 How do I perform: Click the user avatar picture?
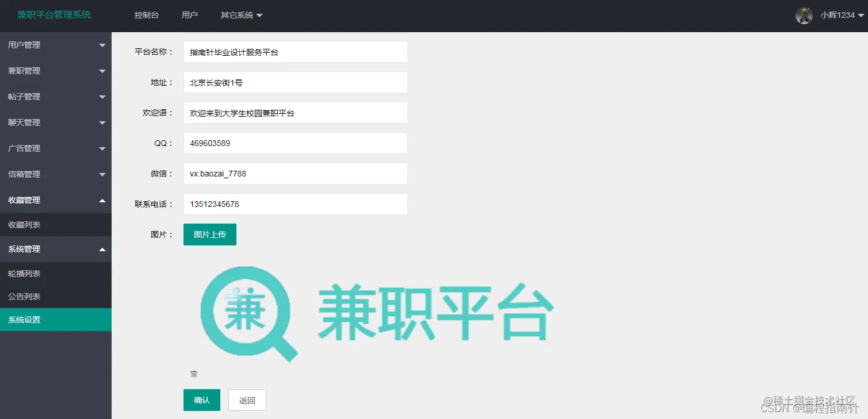tap(804, 16)
